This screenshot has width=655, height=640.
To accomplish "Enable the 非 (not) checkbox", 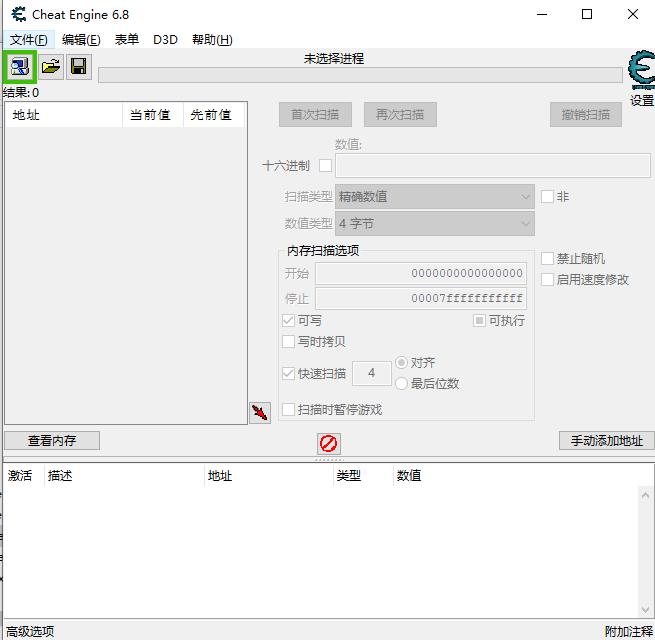I will [x=547, y=196].
